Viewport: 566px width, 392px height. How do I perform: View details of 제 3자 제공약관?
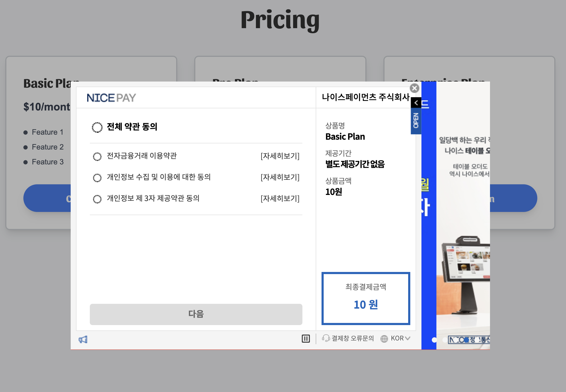pyautogui.click(x=280, y=198)
